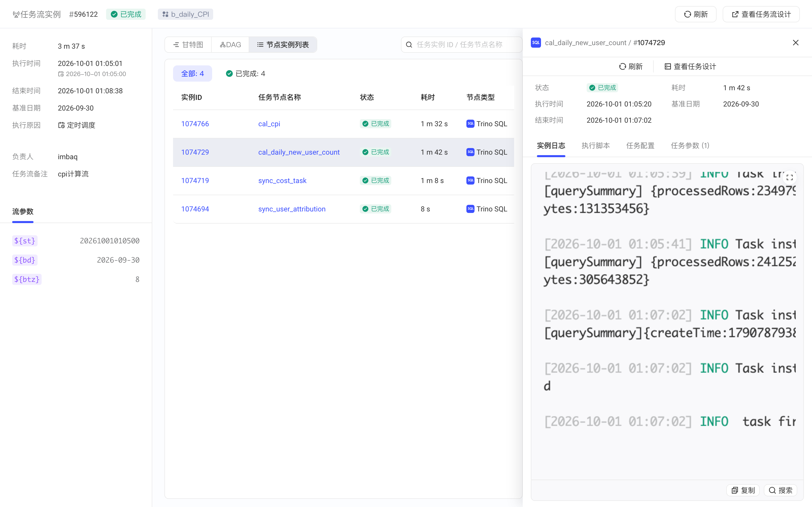Open instance ID 1074766 link

pyautogui.click(x=195, y=124)
